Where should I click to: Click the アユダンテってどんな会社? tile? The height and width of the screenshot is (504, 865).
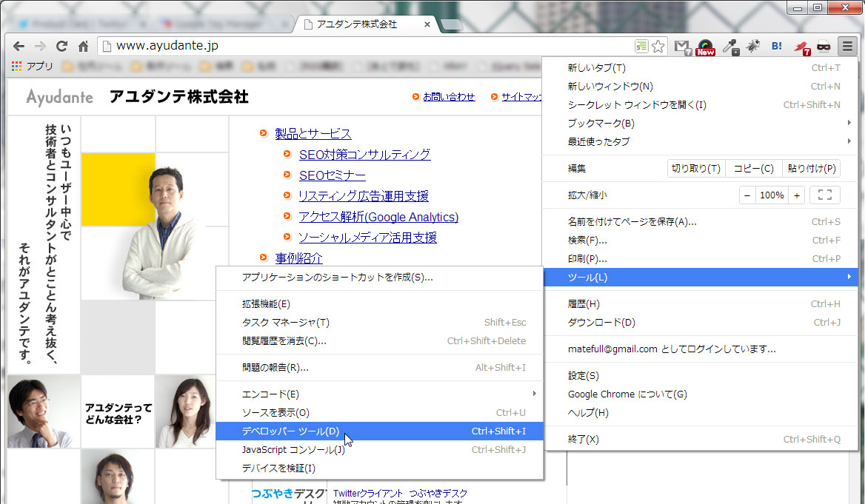click(118, 414)
